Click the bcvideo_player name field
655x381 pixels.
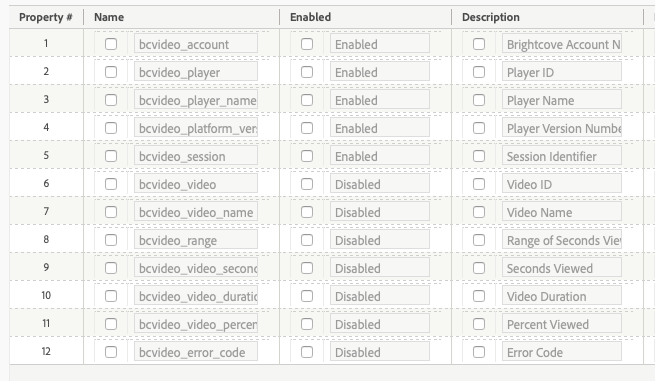pyautogui.click(x=196, y=72)
